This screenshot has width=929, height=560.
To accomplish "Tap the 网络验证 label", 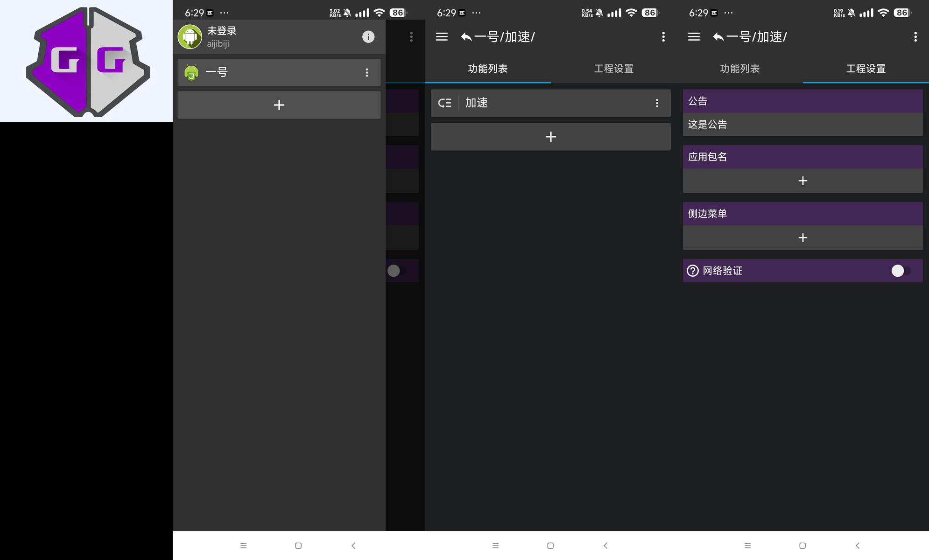I will [x=723, y=271].
